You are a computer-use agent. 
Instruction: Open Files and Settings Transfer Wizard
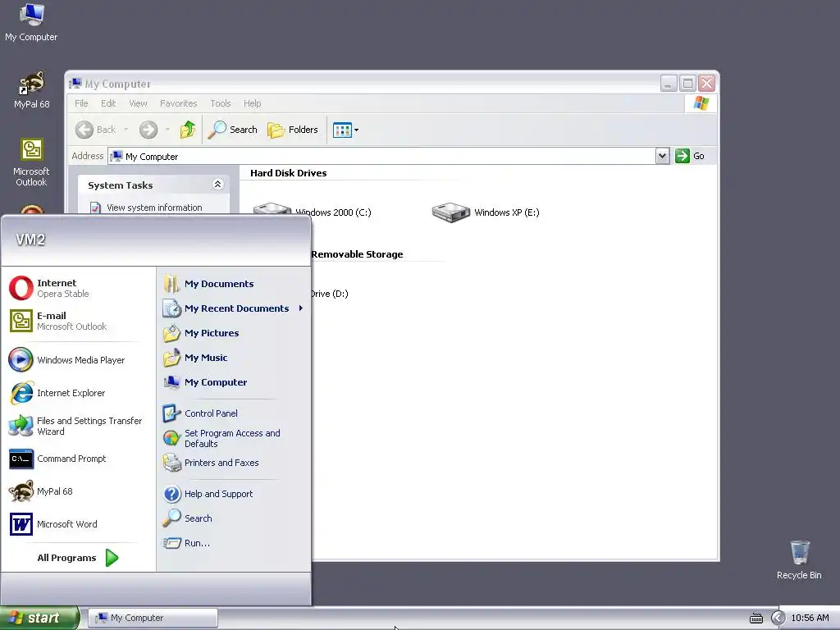click(77, 426)
